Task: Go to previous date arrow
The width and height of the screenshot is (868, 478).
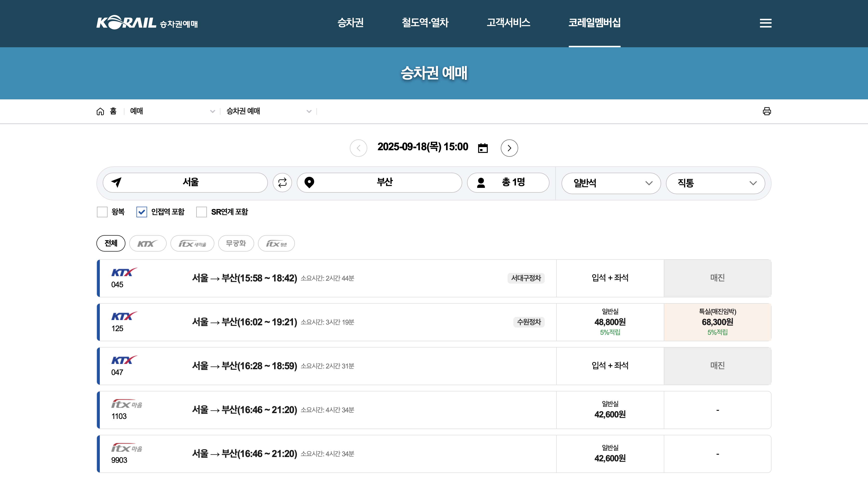Action: pyautogui.click(x=358, y=148)
